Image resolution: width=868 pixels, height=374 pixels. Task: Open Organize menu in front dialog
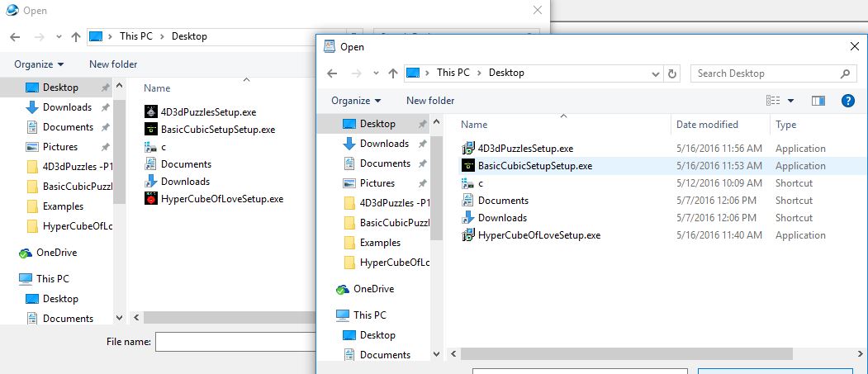tap(356, 101)
